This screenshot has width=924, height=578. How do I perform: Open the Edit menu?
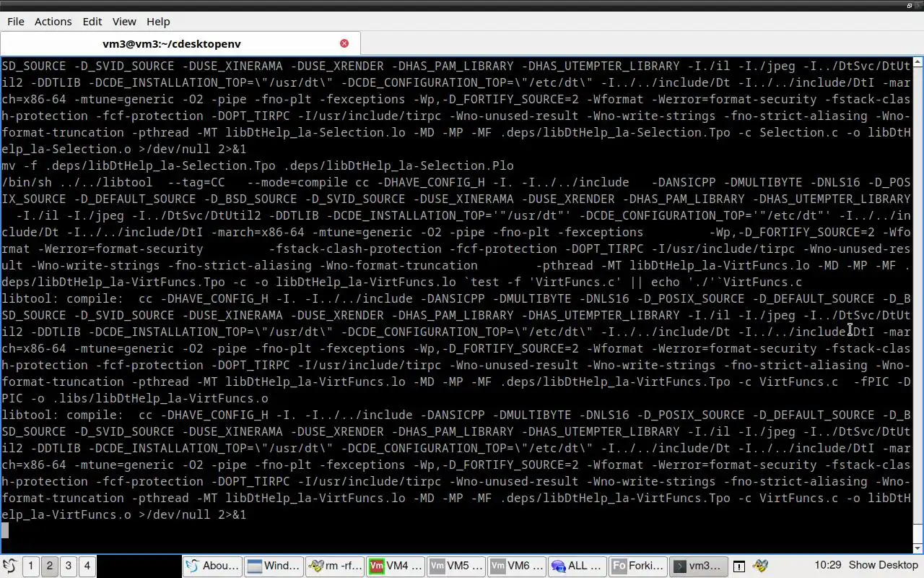pos(92,21)
